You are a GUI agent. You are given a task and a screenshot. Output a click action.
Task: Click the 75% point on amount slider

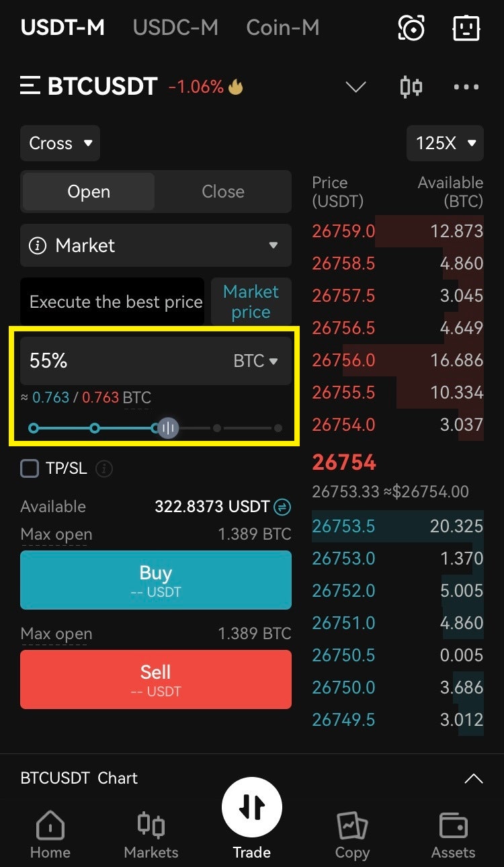[x=217, y=428]
